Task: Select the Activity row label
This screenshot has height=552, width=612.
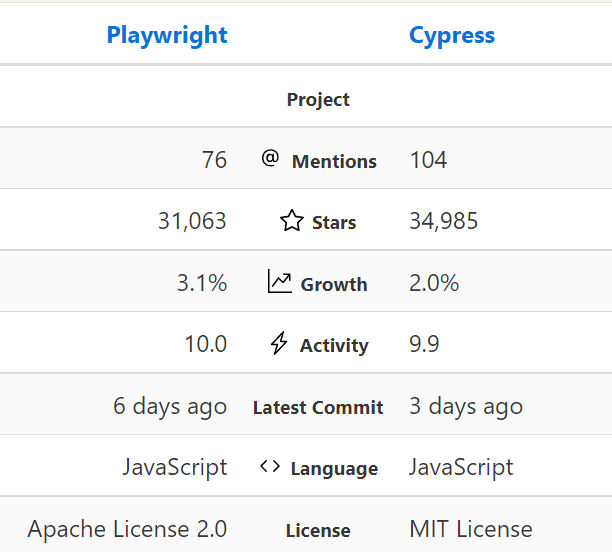Action: [x=334, y=346]
